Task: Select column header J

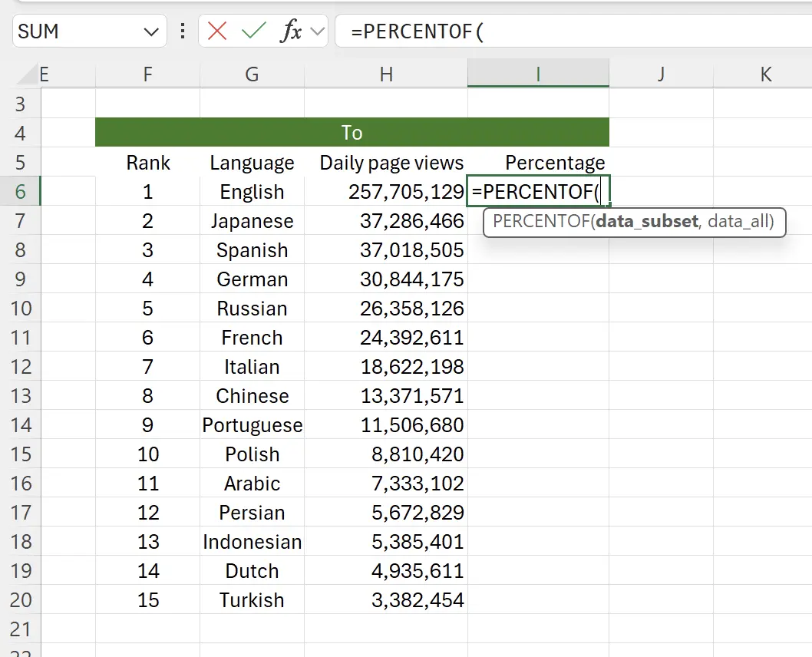Action: (x=660, y=74)
